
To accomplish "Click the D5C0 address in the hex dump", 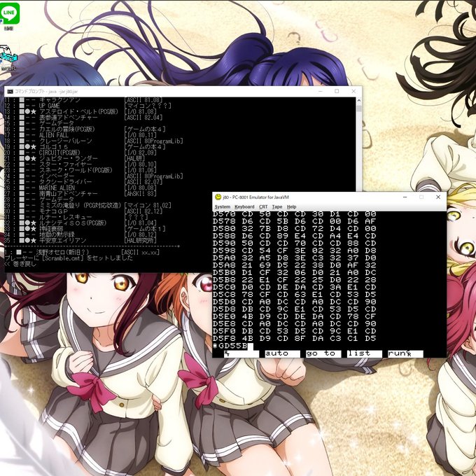I will tap(224, 287).
